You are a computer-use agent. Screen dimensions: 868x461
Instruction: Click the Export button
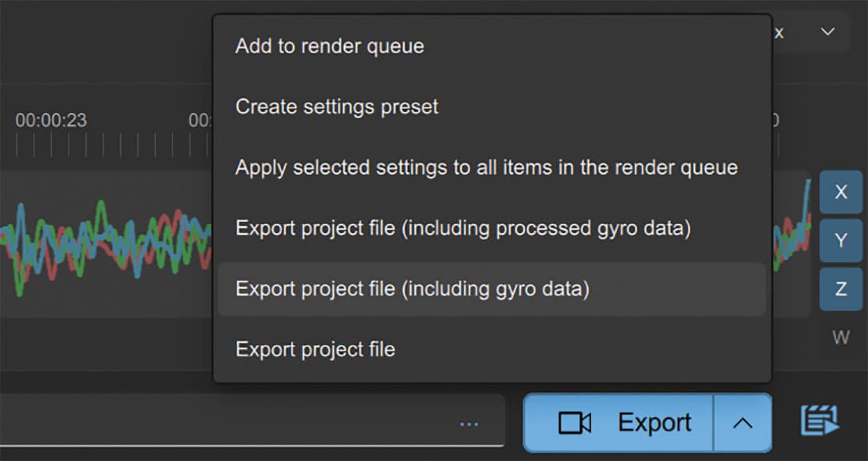point(654,422)
